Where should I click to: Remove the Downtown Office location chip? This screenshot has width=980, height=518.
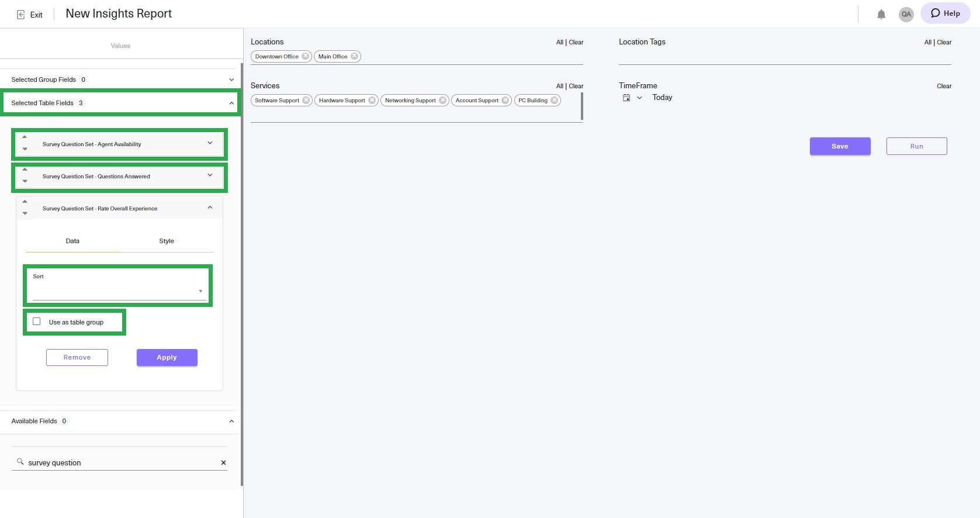305,56
